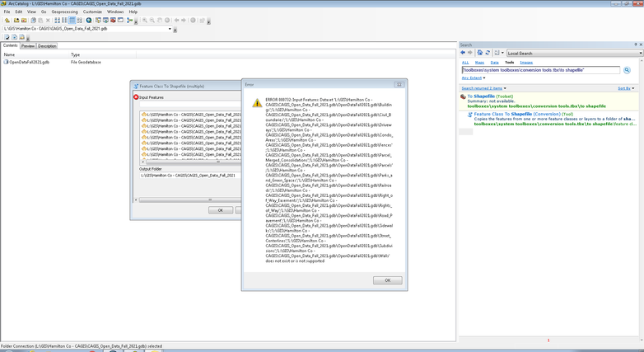Open the Customize menu

click(92, 12)
